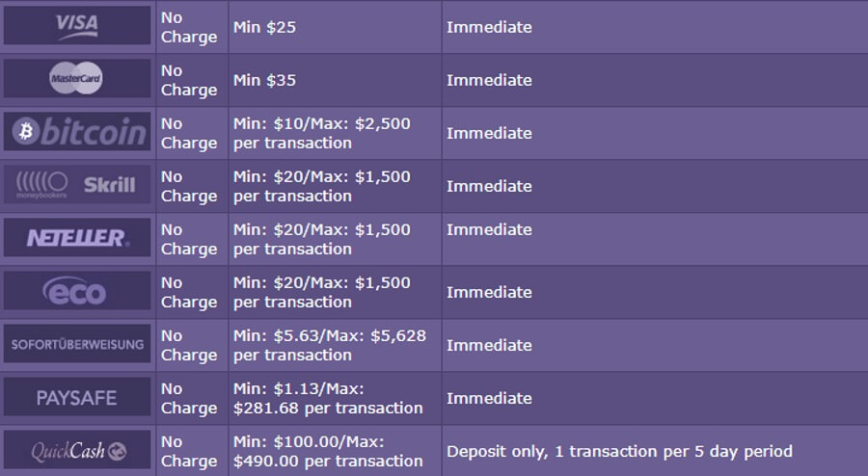Screen dimensions: 868x476
Task: Select the MasterCard logo
Action: [77, 78]
